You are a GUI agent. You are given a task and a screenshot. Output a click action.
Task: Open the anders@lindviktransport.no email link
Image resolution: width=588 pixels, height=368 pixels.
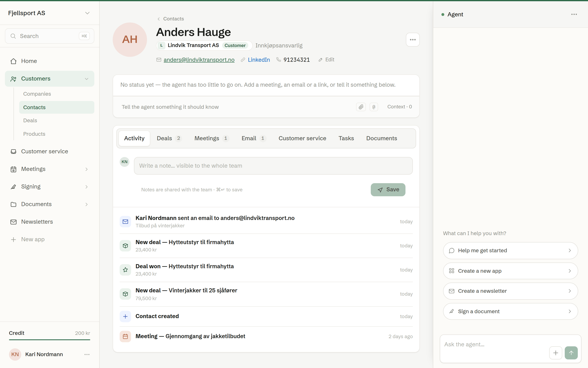click(x=199, y=60)
